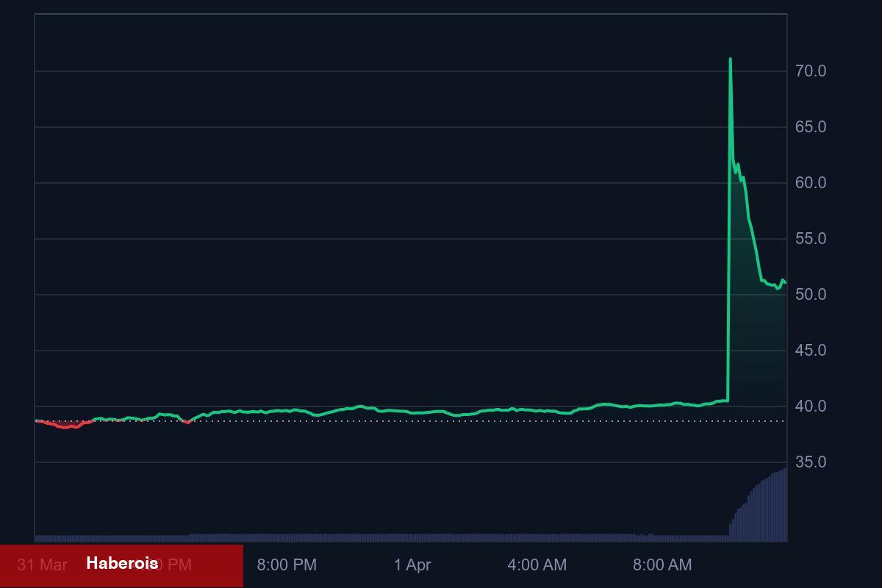This screenshot has width=882, height=588.
Task: Click the 45.0 price axis label
Action: (811, 351)
